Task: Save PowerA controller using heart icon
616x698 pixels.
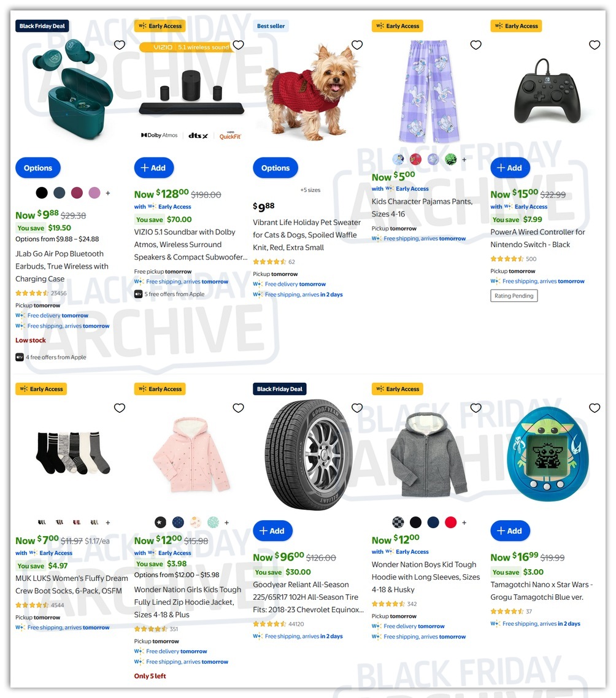Action: click(595, 45)
